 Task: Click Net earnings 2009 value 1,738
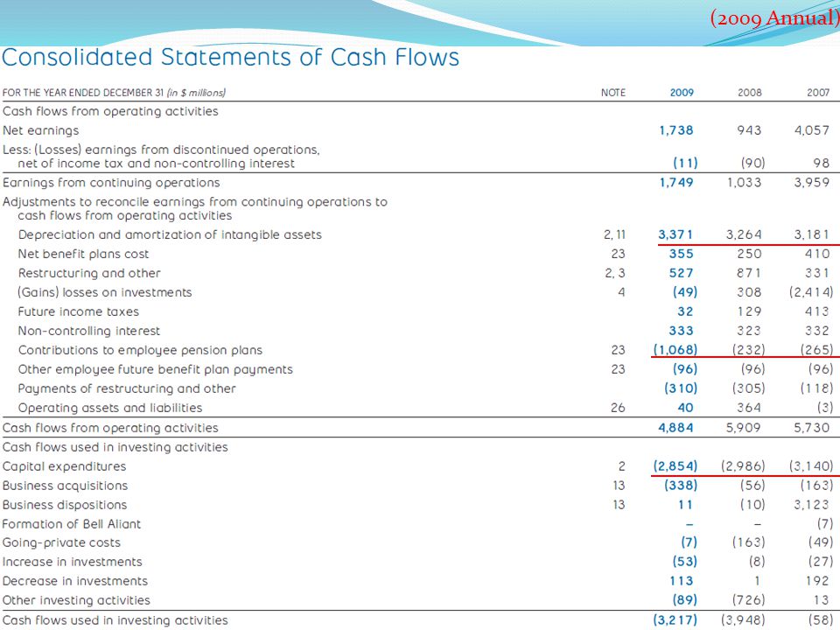pos(676,130)
